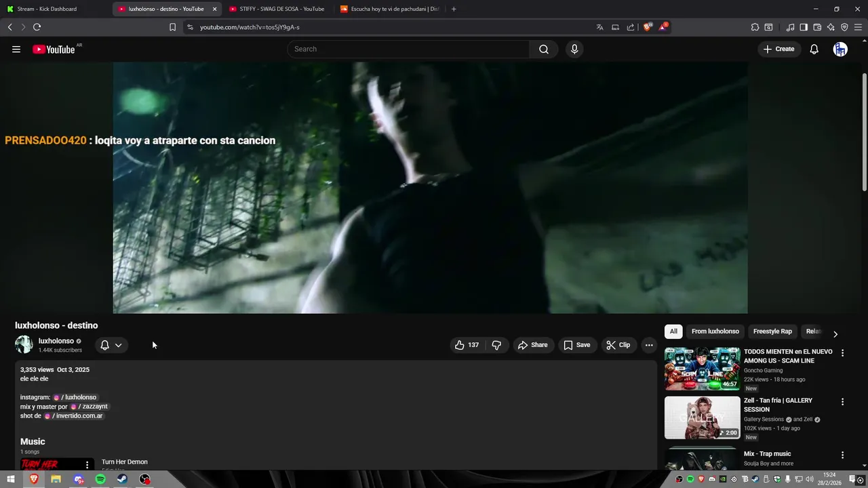Screen dimensions: 868x488
Task: Click the Create button
Action: [778, 49]
